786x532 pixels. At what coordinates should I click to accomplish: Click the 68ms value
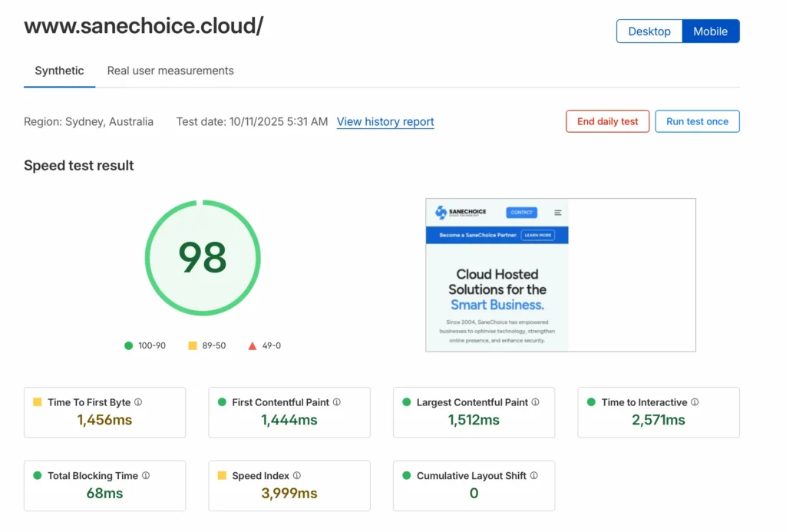104,494
